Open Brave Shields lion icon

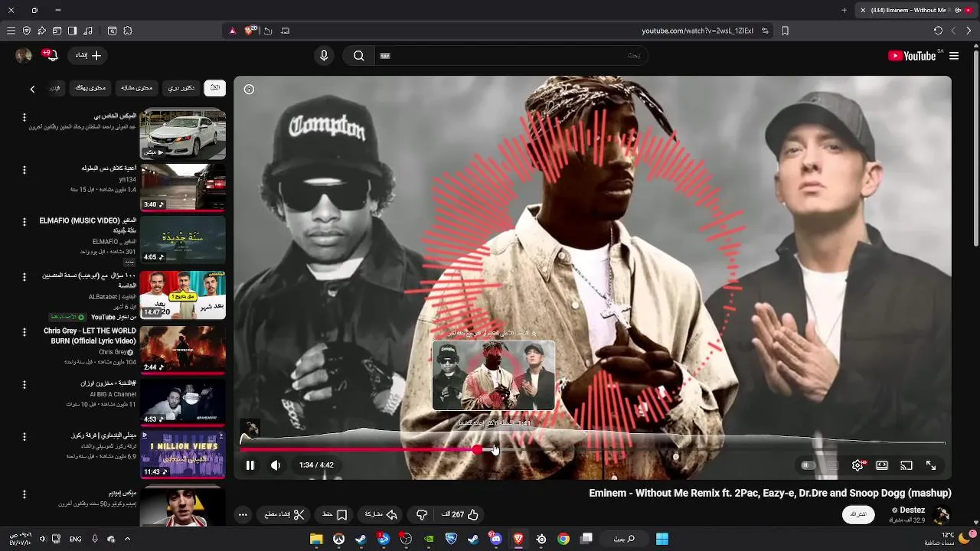249,31
